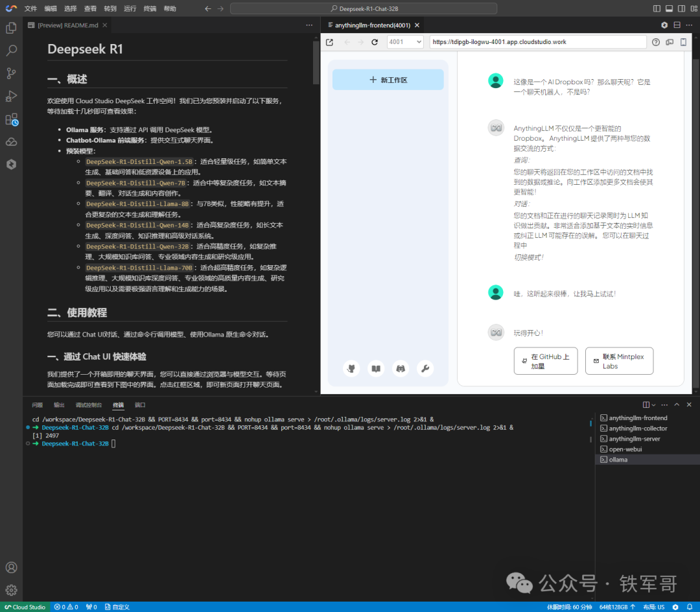Select the anythingllm-server terminal
The image size is (700, 612).
pos(647,439)
